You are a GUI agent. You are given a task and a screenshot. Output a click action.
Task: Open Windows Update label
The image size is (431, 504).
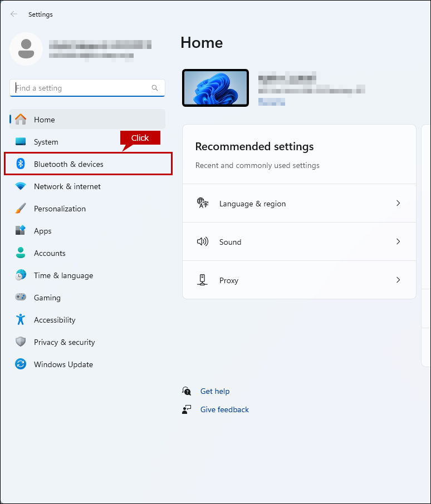63,364
